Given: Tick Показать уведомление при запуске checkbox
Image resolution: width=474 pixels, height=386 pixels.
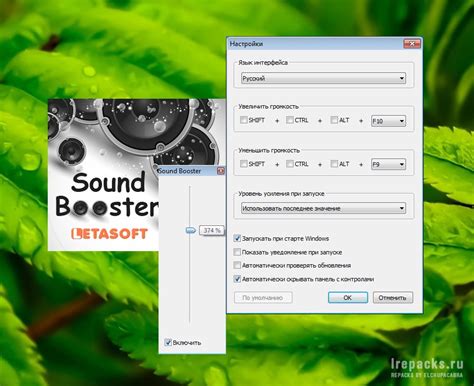Looking at the screenshot, I should 237,252.
